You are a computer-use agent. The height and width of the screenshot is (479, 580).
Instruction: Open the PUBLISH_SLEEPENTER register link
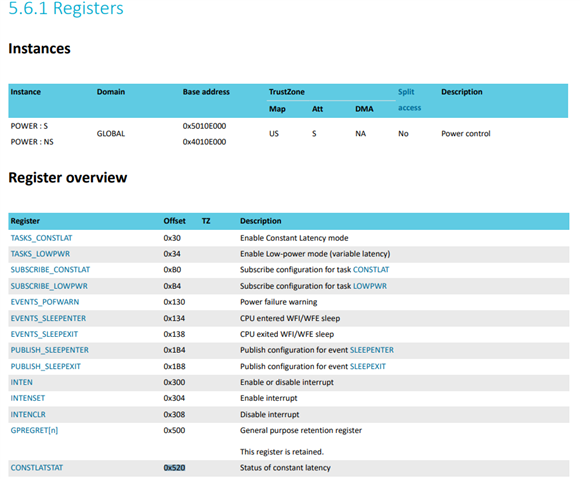click(50, 350)
